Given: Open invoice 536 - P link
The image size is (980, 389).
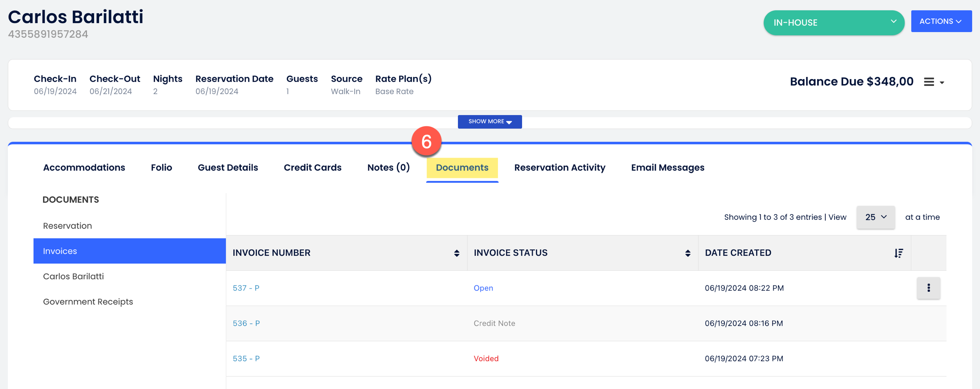Looking at the screenshot, I should click(246, 323).
